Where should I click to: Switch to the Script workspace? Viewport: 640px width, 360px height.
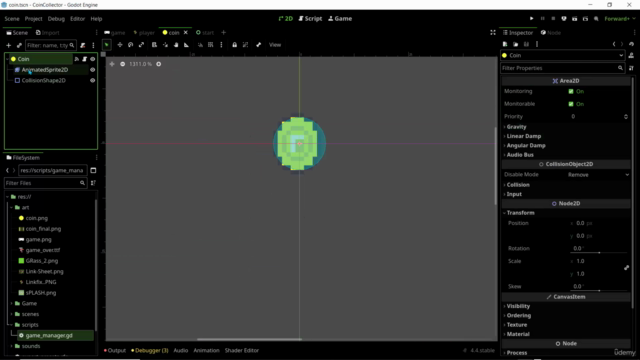[x=310, y=19]
